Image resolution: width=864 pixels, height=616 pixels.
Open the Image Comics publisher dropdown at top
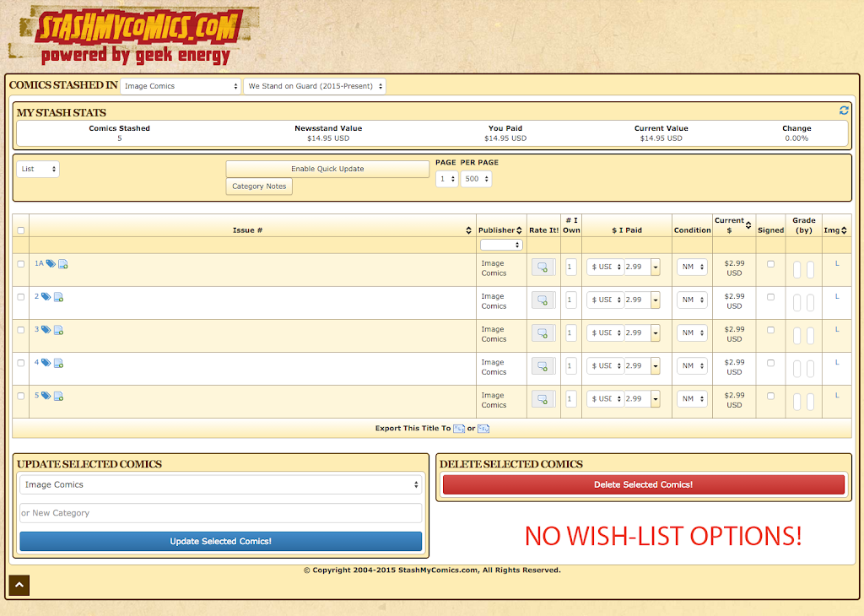[x=181, y=86]
